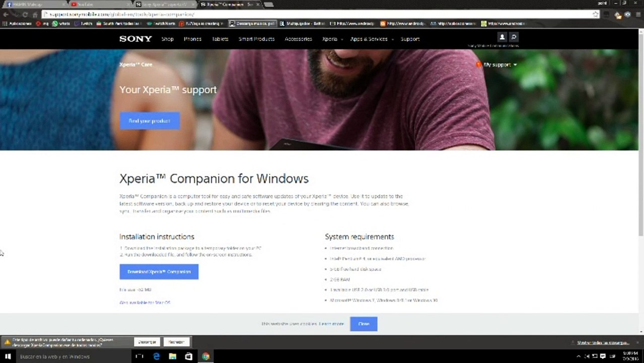Click the Installation instructions heading
This screenshot has width=644, height=363.
click(x=157, y=236)
